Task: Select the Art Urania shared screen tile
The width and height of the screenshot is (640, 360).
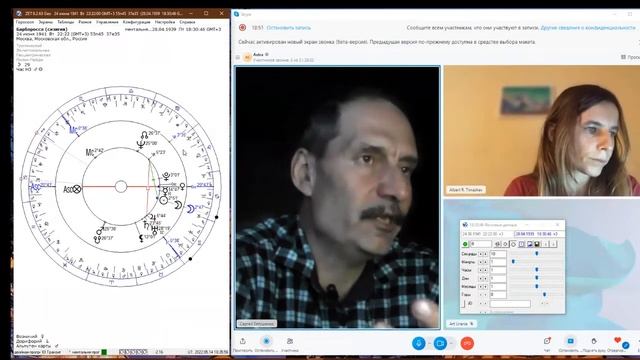Action: click(x=542, y=264)
